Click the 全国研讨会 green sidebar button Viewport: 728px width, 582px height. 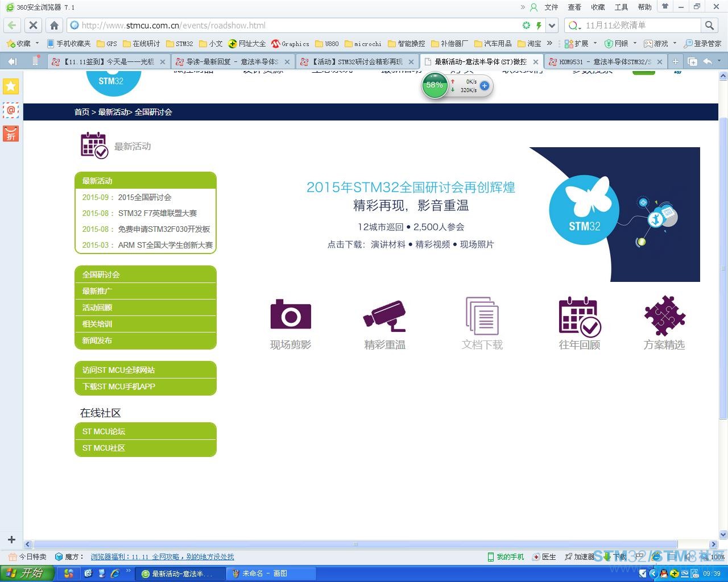pyautogui.click(x=146, y=275)
